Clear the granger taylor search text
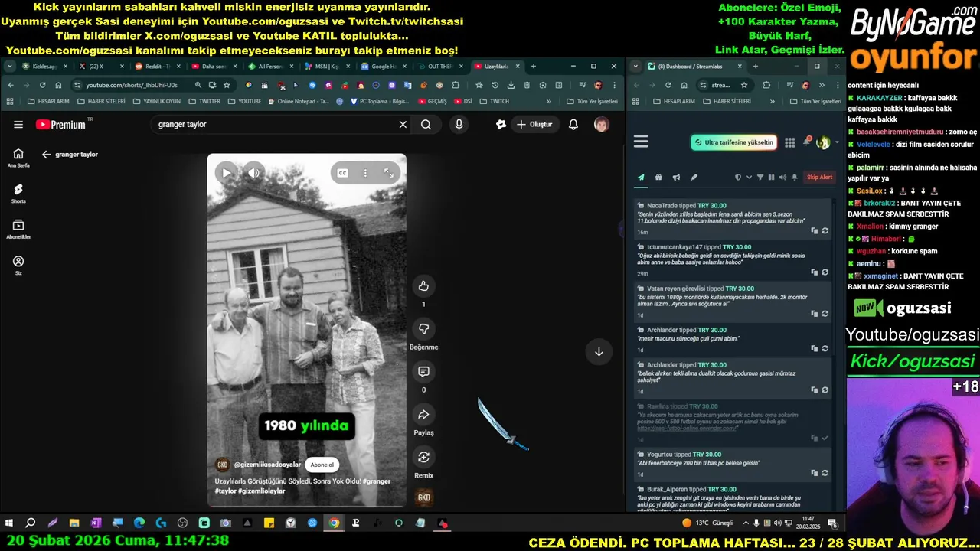Viewport: 980px width, 551px height. pyautogui.click(x=403, y=124)
